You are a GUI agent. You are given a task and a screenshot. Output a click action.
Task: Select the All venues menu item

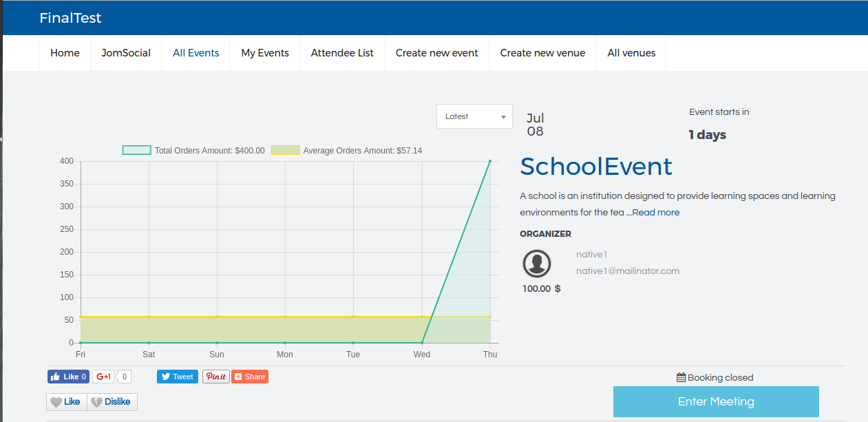click(x=631, y=53)
